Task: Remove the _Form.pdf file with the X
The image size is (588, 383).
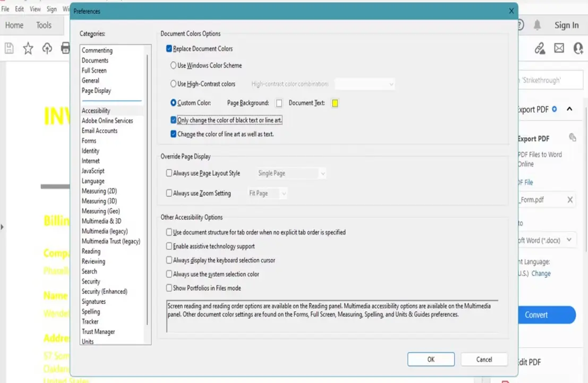Action: (x=570, y=200)
